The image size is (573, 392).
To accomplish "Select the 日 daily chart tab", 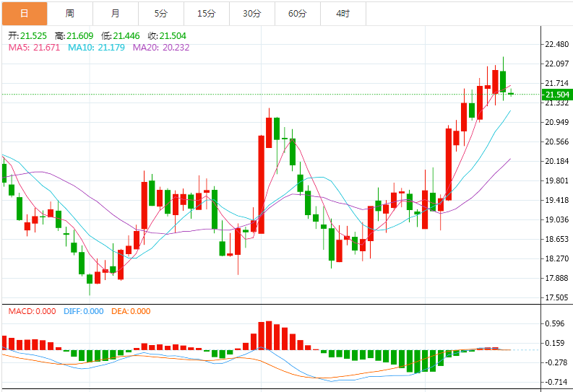I will 25,14.
